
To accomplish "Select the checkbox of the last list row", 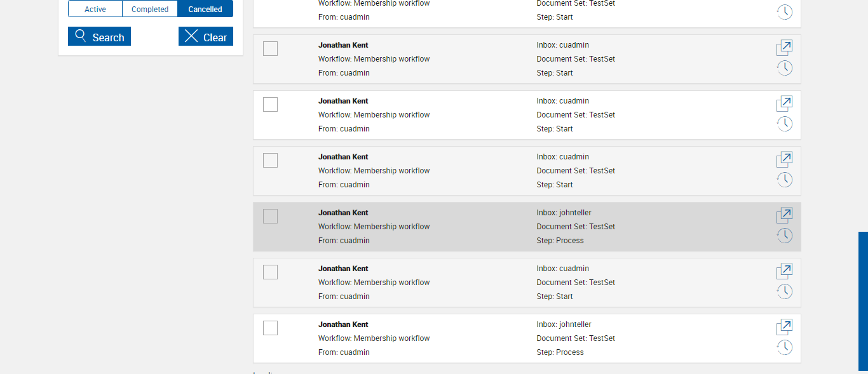I will pyautogui.click(x=270, y=328).
